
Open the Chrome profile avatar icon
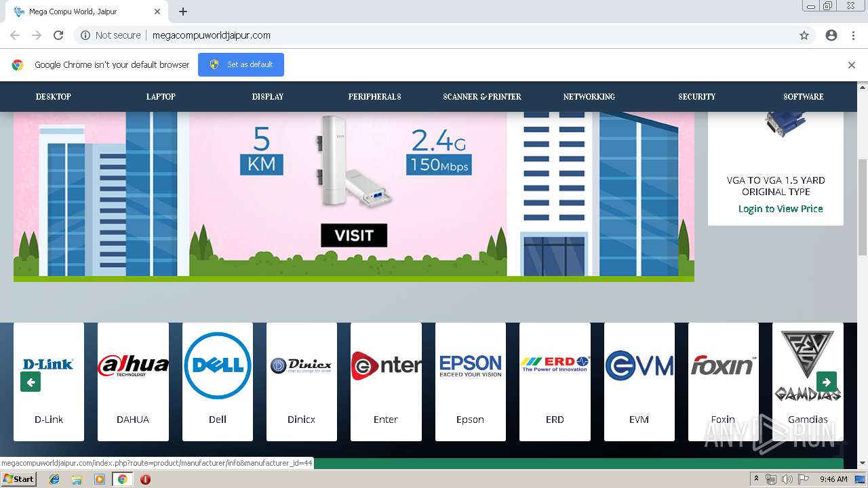[x=831, y=35]
